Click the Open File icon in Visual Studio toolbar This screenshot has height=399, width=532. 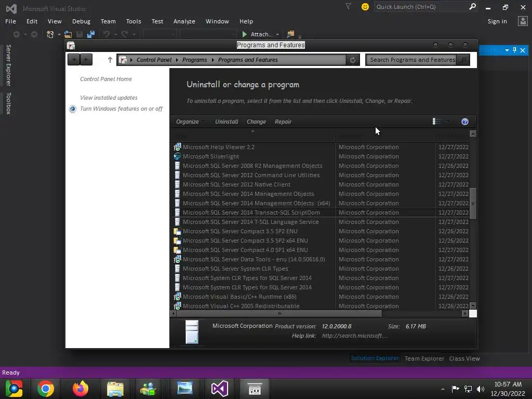68,34
